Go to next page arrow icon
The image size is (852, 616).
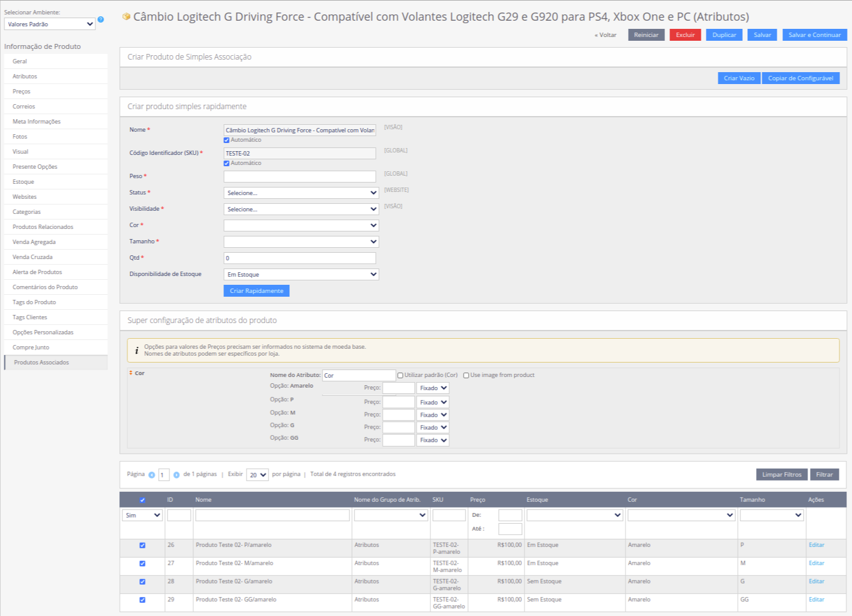tap(176, 475)
